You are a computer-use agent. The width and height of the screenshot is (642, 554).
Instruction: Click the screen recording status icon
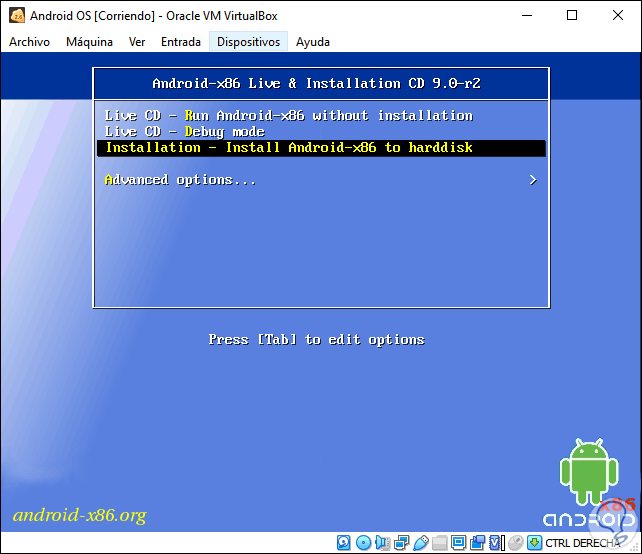coord(477,543)
